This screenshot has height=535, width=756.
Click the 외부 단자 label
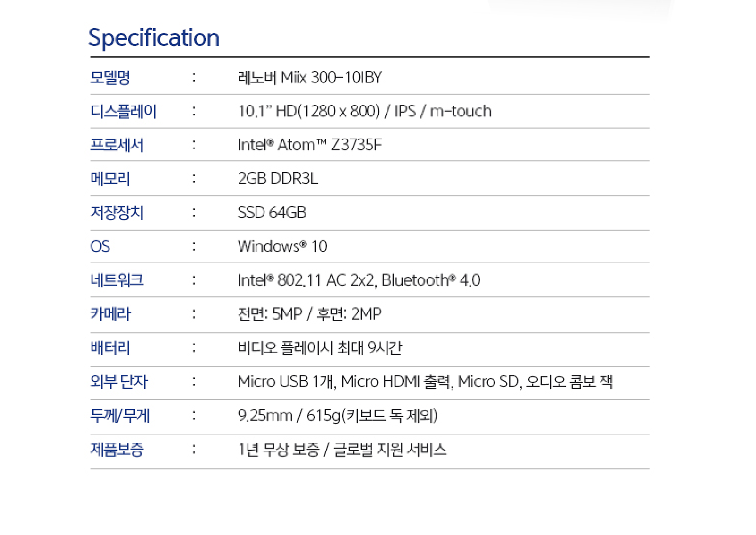pyautogui.click(x=119, y=382)
